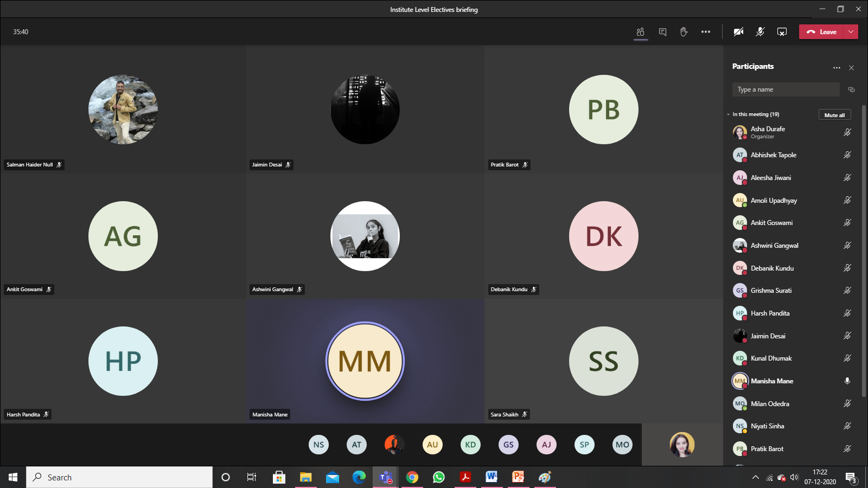Screen dimensions: 868x488
Task: Click the Mute all button
Action: [834, 115]
